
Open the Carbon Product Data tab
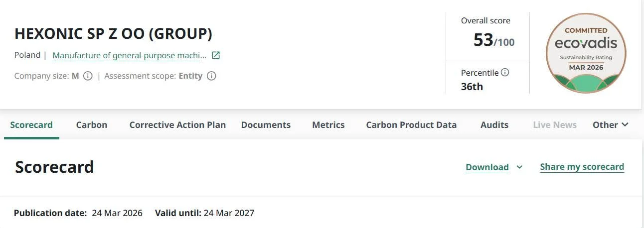(x=411, y=125)
